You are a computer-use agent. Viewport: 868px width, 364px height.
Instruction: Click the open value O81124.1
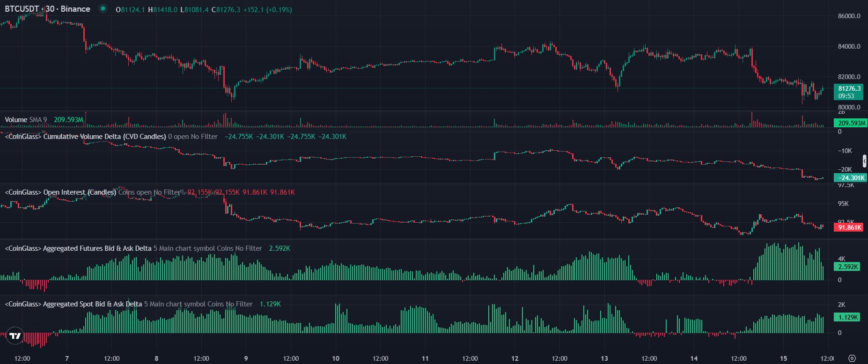point(130,10)
